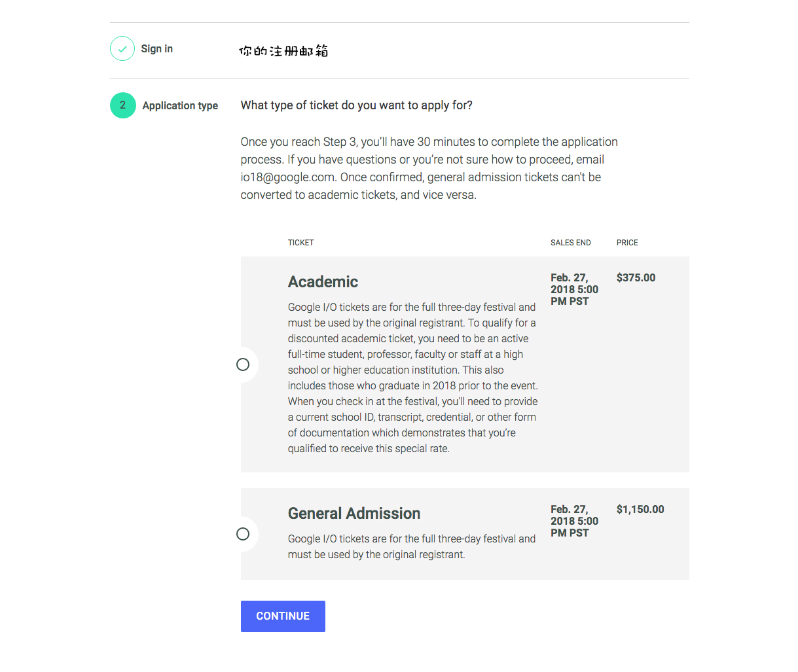Click the ticket type question heading

(x=356, y=105)
